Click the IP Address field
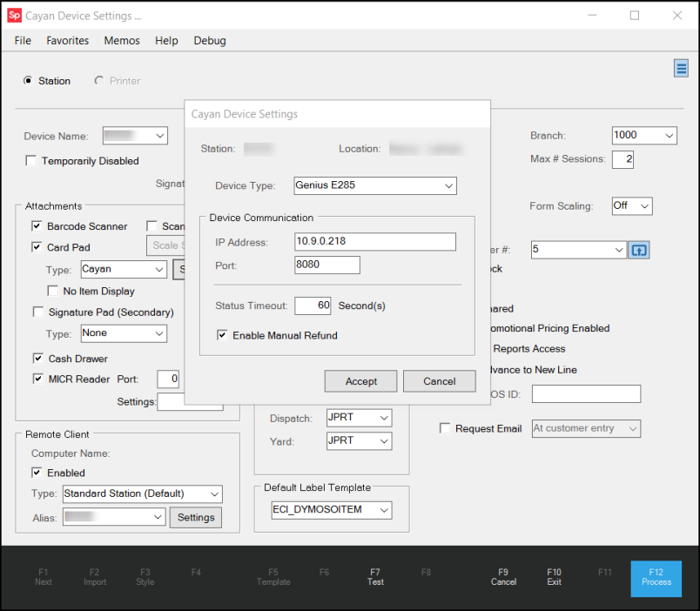 click(375, 241)
